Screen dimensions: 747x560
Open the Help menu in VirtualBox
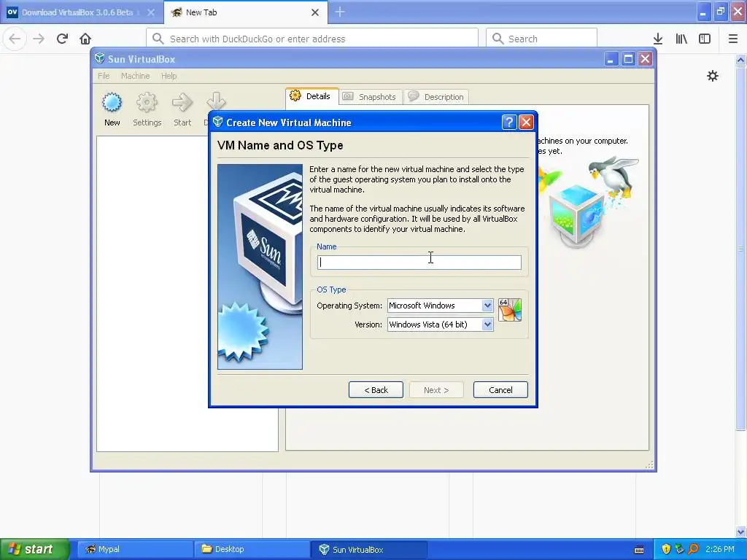(169, 76)
